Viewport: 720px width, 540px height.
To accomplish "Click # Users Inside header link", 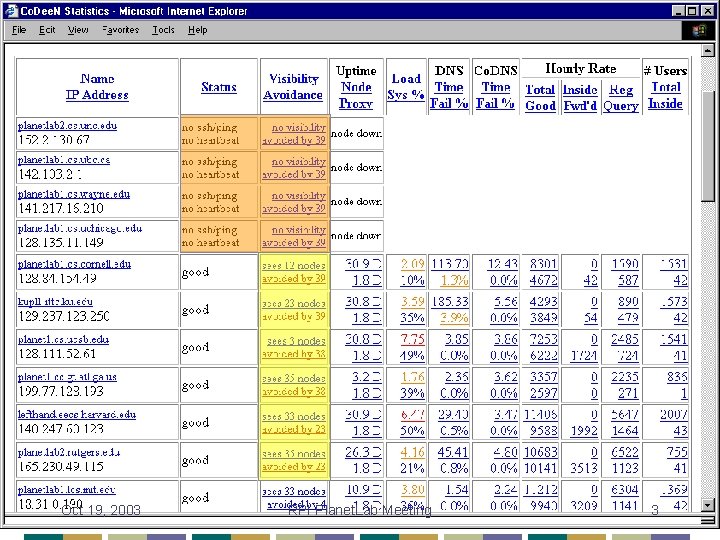I will click(665, 103).
